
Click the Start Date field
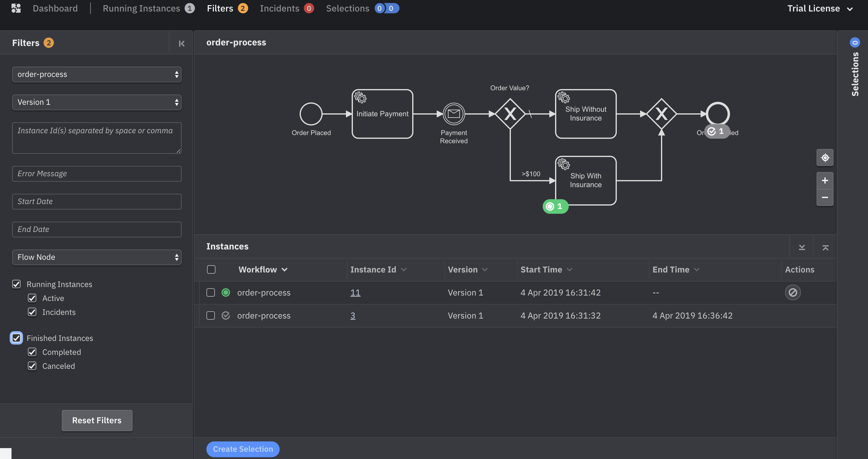point(97,201)
